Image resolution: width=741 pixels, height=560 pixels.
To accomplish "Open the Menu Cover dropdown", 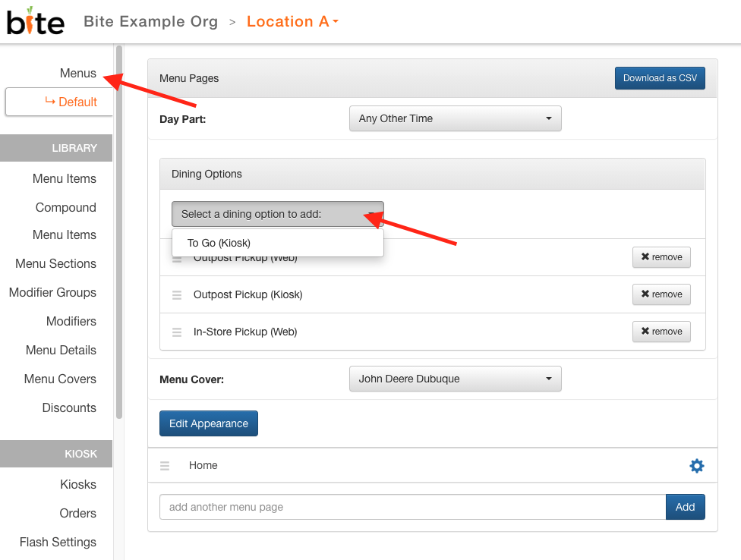I will [x=455, y=379].
